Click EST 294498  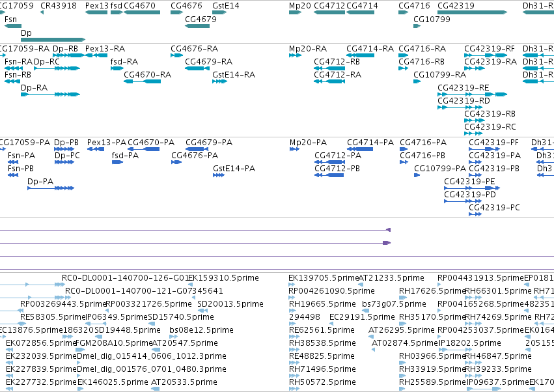coord(292,324)
